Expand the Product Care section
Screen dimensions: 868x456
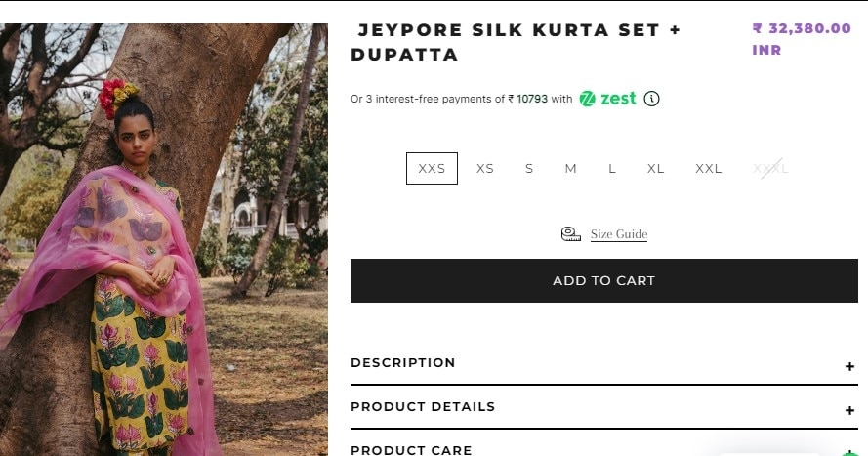tap(411, 449)
